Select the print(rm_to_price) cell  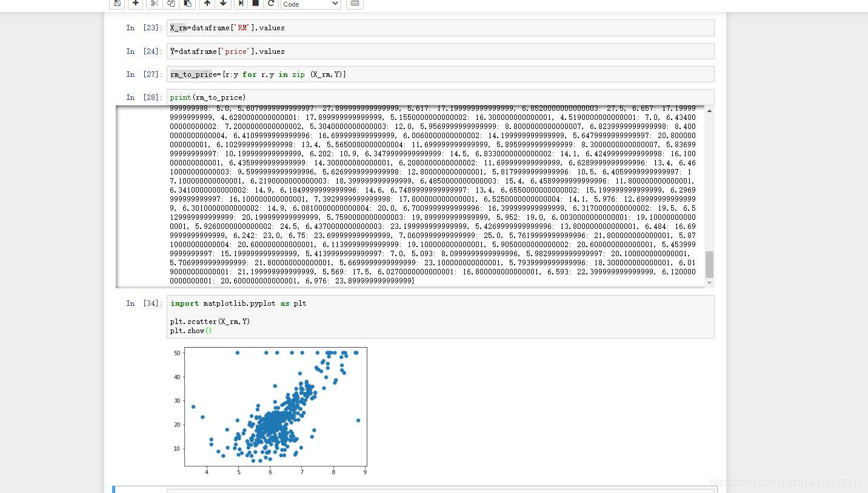coord(440,97)
